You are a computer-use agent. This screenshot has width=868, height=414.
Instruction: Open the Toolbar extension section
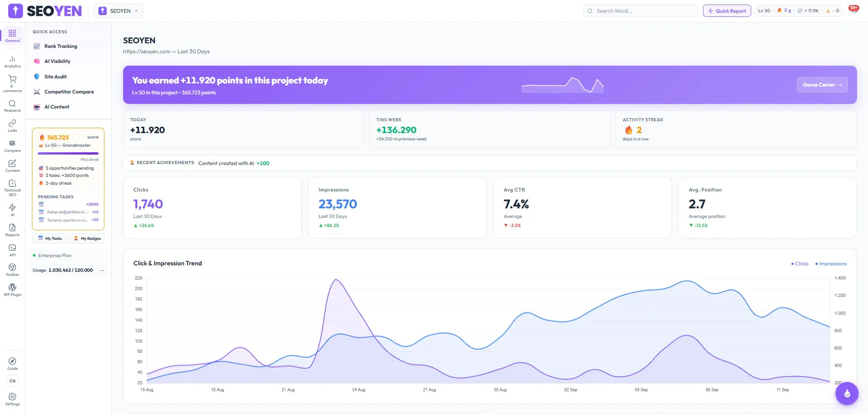point(12,270)
